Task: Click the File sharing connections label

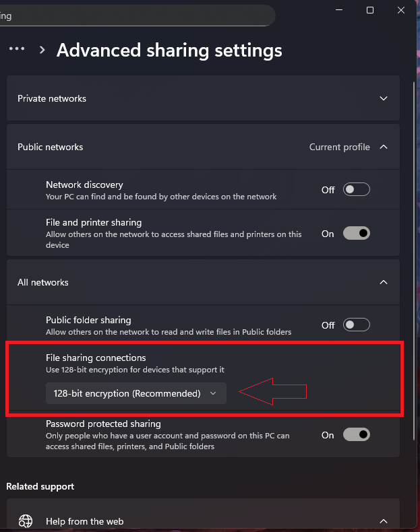Action: click(x=96, y=358)
